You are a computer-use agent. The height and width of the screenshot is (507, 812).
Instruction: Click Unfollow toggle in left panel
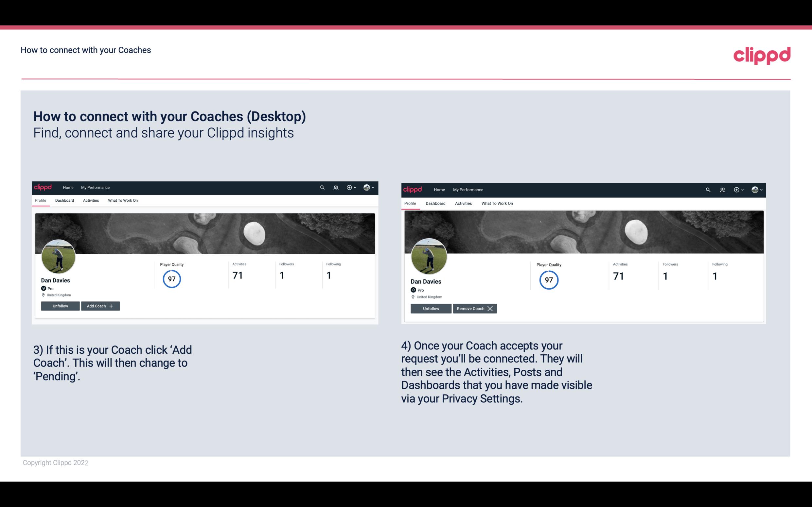(x=60, y=306)
